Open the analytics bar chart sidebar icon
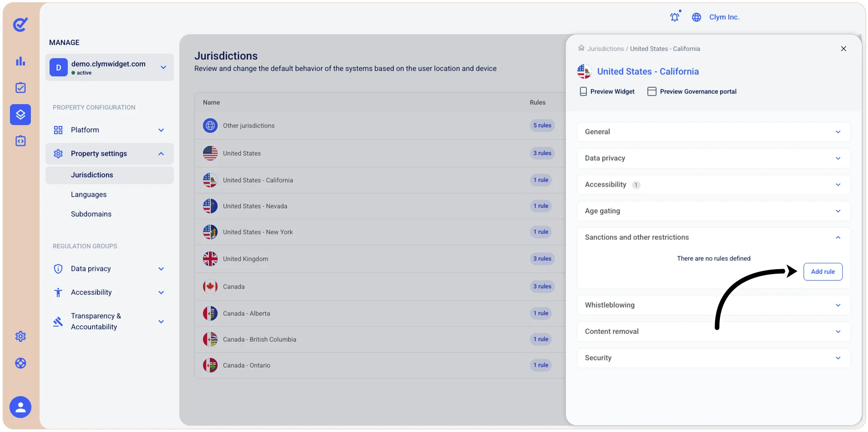Image resolution: width=868 pixels, height=432 pixels. [20, 61]
